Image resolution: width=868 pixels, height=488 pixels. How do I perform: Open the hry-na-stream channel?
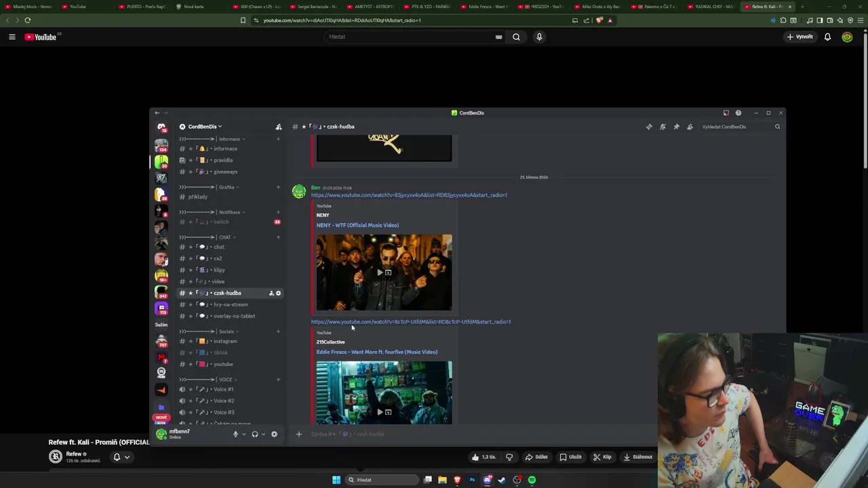[230, 304]
